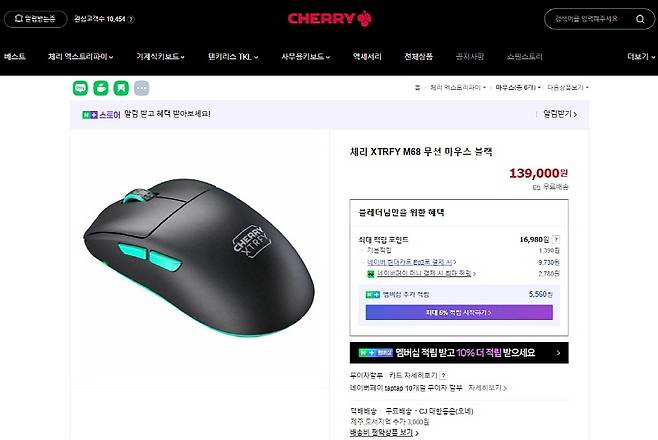Expand the 기계식키보드 menu
Screen dimensions: 658x440
[160, 57]
